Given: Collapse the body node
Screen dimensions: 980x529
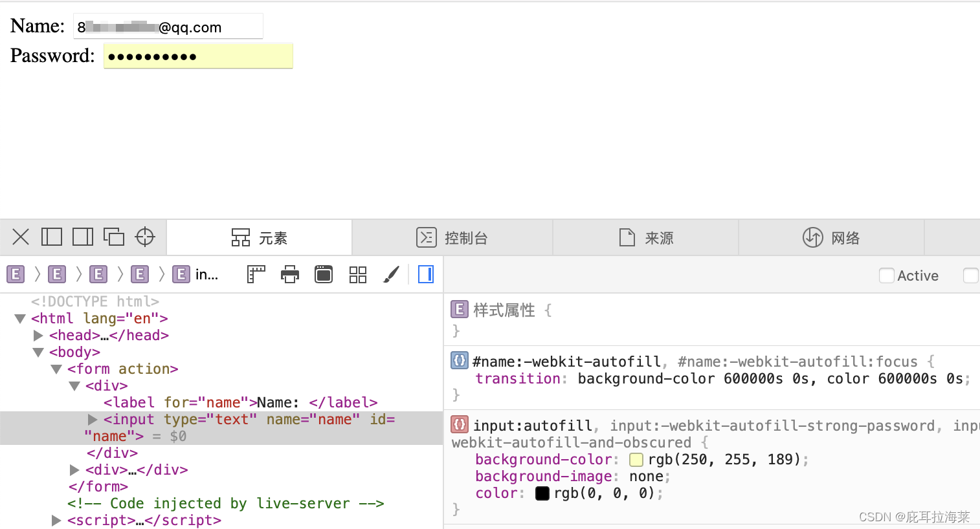Looking at the screenshot, I should coord(38,352).
